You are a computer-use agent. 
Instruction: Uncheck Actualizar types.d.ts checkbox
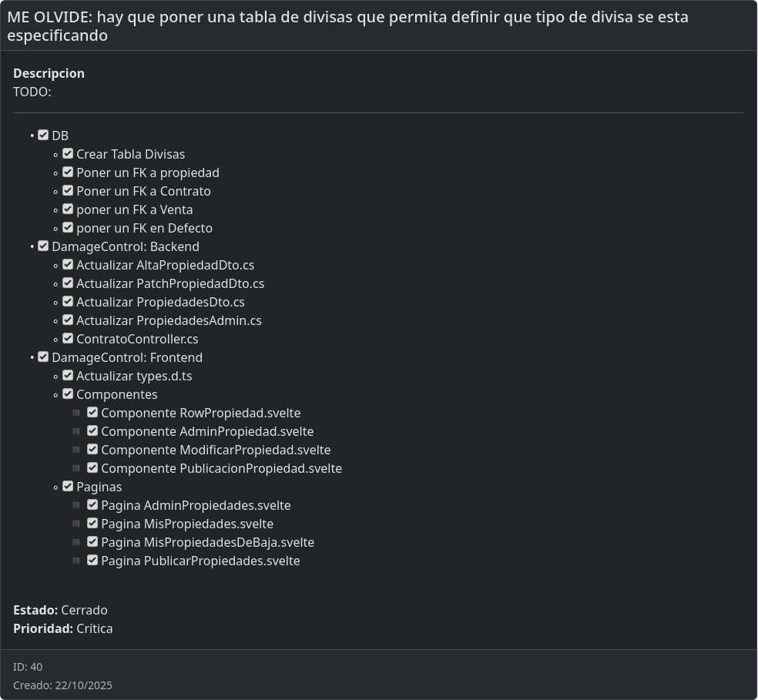point(68,375)
